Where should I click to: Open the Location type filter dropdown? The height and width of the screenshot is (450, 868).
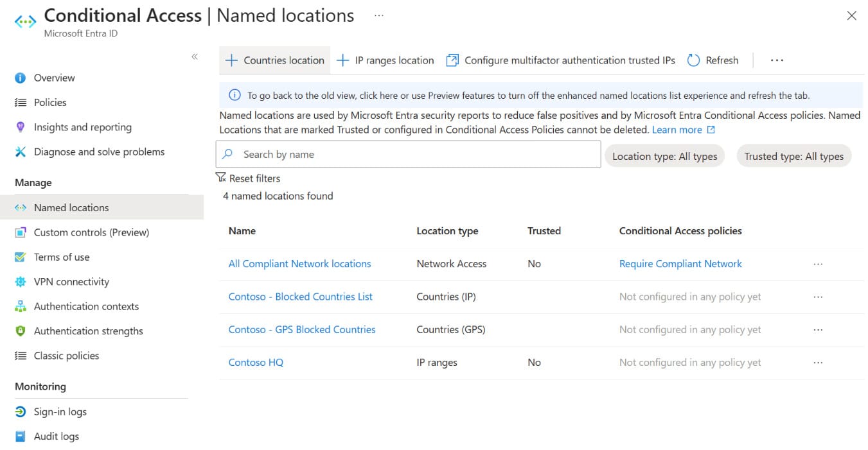pos(664,156)
